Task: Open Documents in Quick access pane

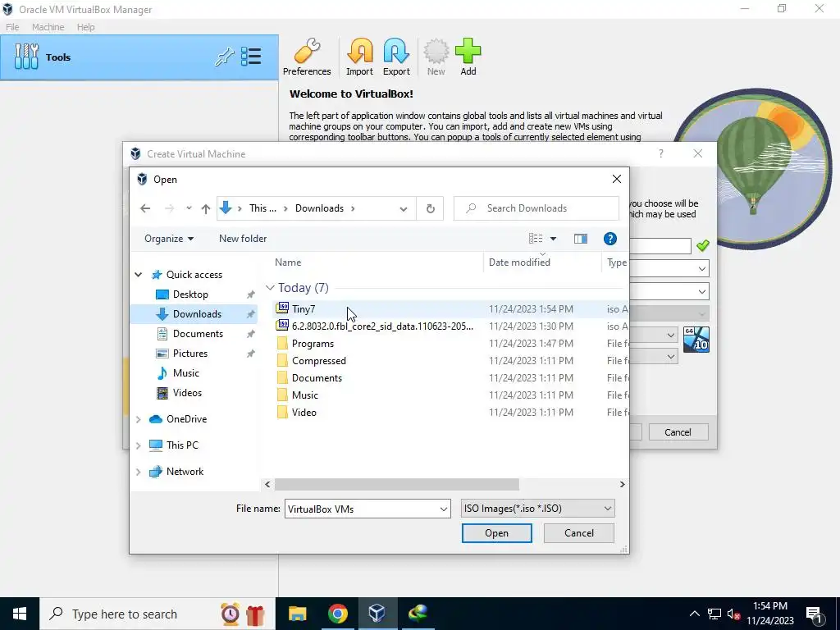Action: coord(198,334)
